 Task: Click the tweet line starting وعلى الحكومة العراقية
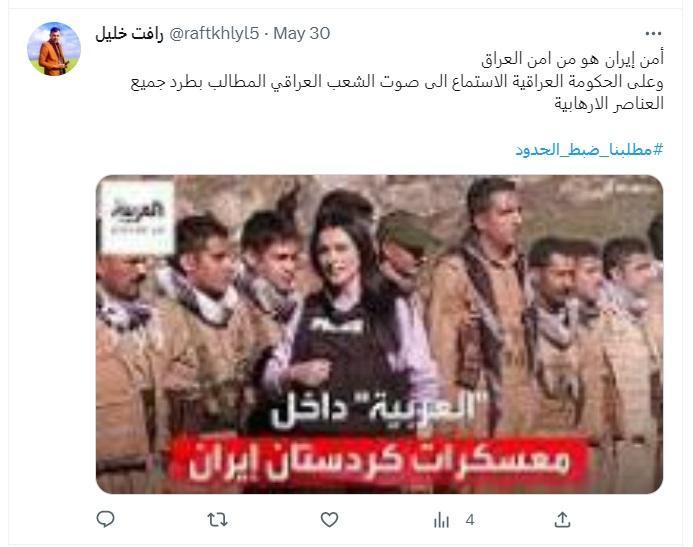[397, 82]
